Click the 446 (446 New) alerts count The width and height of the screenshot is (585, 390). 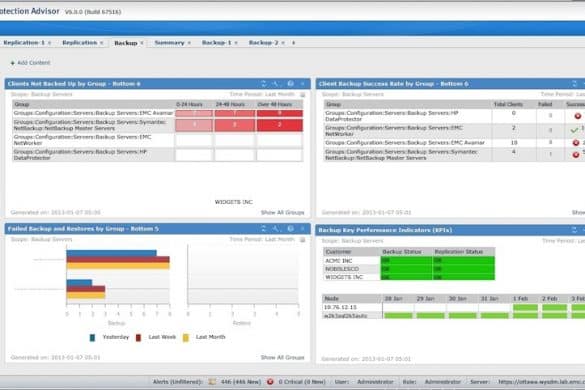[241, 382]
